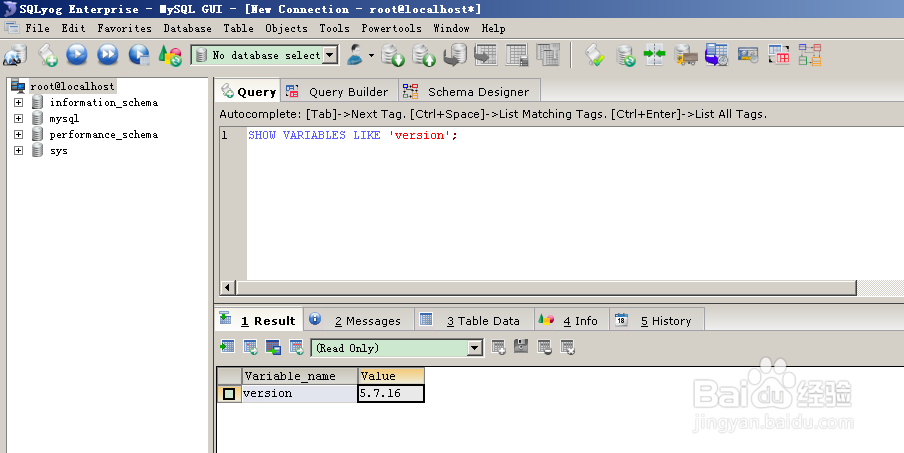Switch to the 4 Info tab
The height and width of the screenshot is (453, 904).
[x=571, y=320]
